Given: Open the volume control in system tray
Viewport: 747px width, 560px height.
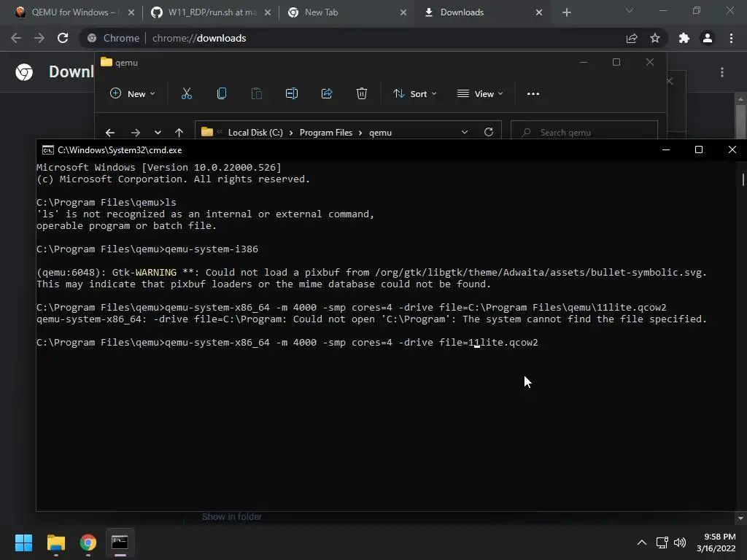Looking at the screenshot, I should (680, 542).
